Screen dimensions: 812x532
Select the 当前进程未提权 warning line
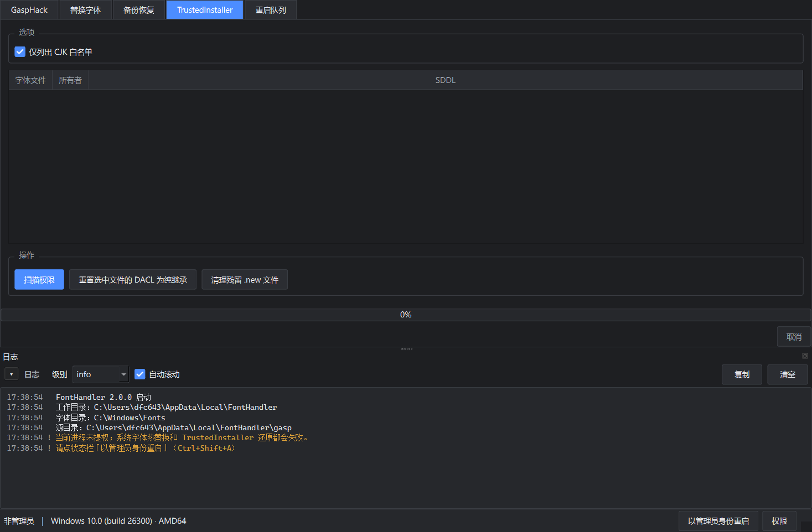182,437
